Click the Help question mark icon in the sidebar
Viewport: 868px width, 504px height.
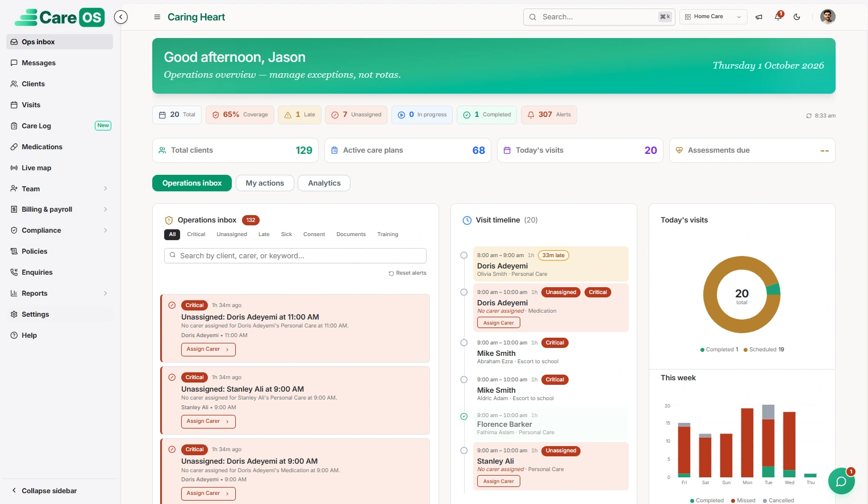point(14,335)
